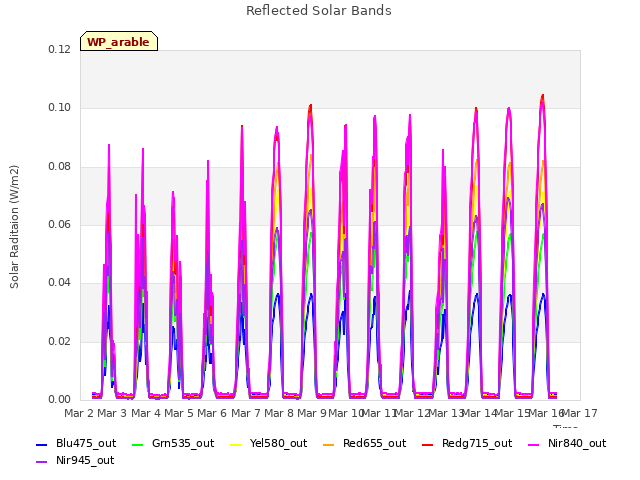Click the tallest red peak on Mar 16
Screen dimensions: 640x480
click(x=542, y=96)
